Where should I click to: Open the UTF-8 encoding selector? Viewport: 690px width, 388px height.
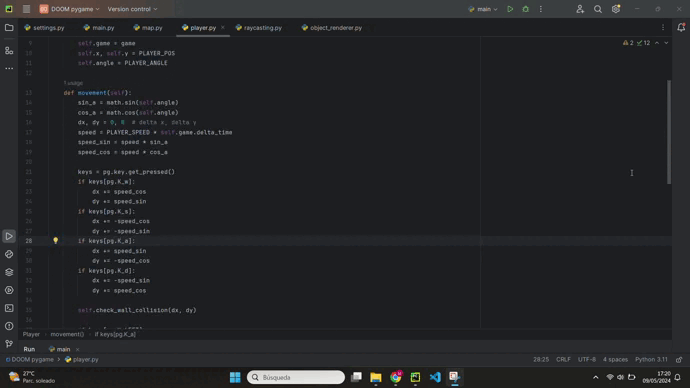(587, 359)
